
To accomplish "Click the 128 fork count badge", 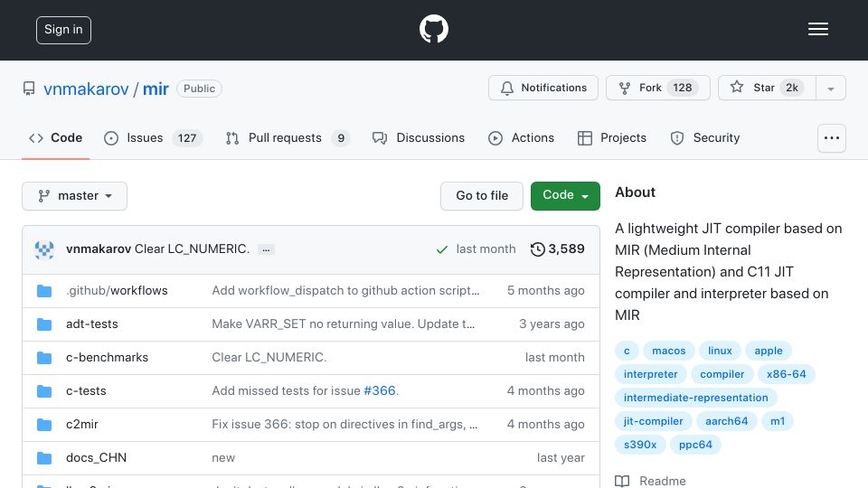I will [682, 88].
